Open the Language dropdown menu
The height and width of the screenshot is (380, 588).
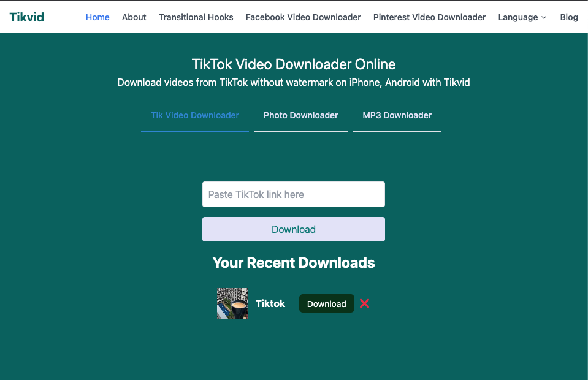[x=522, y=17]
